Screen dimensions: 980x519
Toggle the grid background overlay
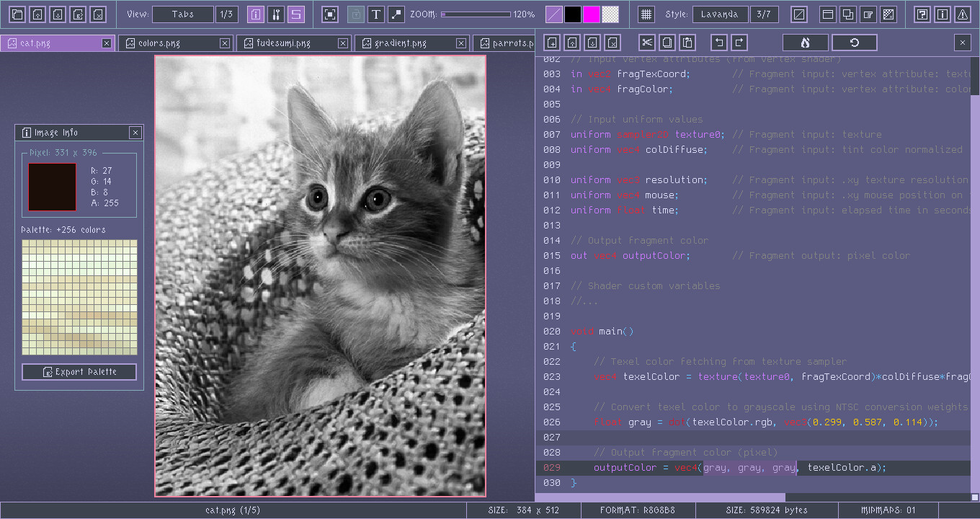click(x=646, y=14)
